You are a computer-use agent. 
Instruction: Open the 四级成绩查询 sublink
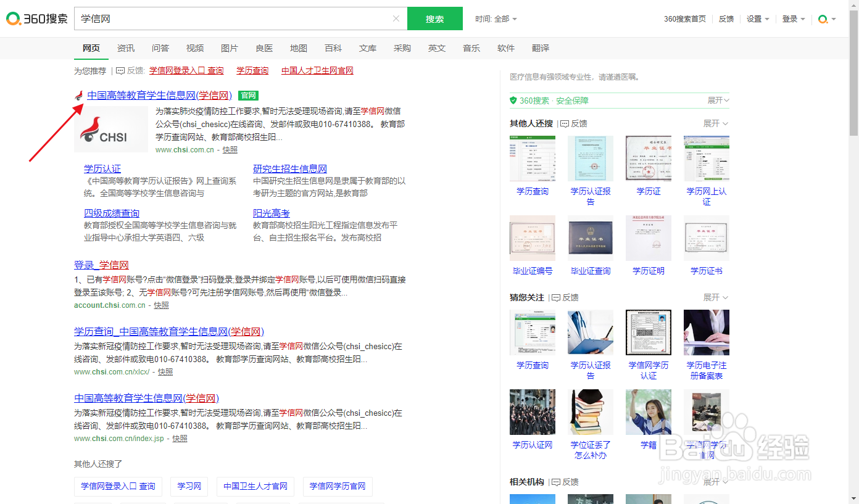pyautogui.click(x=112, y=213)
